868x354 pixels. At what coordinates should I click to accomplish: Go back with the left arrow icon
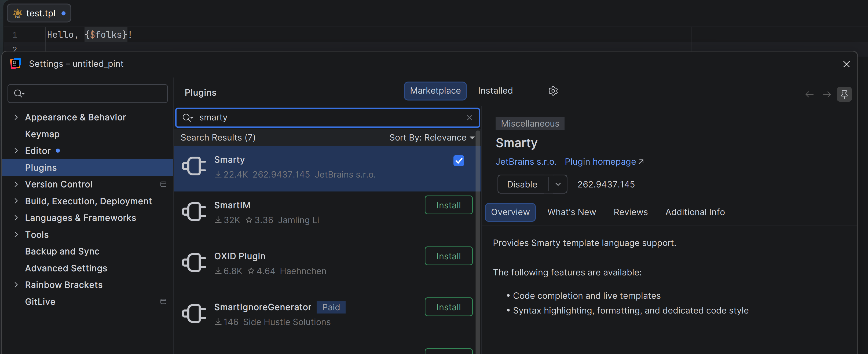[809, 94]
